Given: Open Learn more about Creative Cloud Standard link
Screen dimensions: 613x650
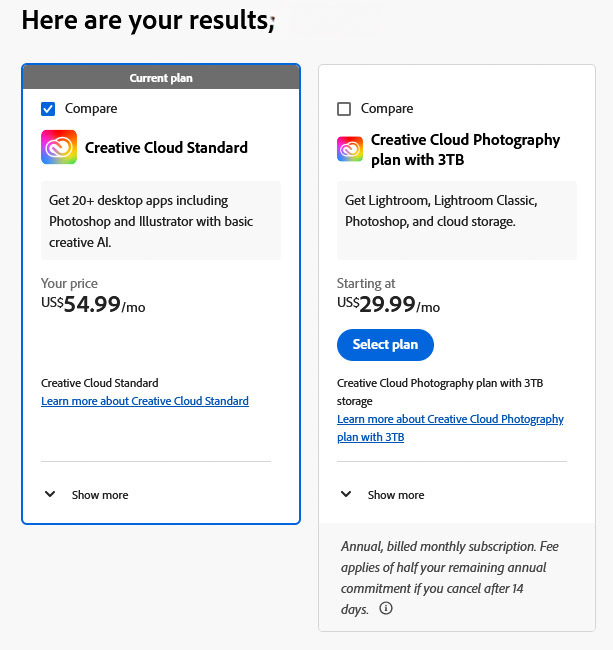Looking at the screenshot, I should tap(145, 401).
